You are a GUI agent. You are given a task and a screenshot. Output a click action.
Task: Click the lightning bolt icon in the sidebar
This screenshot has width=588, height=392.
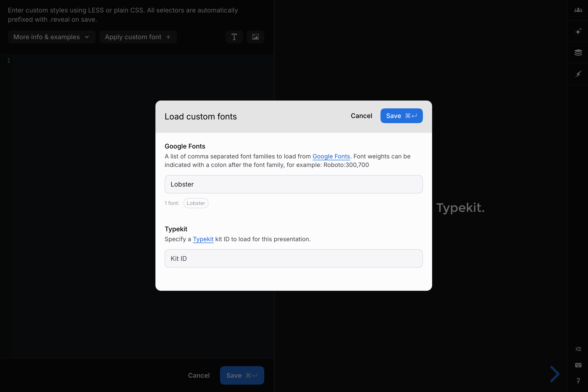[x=578, y=74]
